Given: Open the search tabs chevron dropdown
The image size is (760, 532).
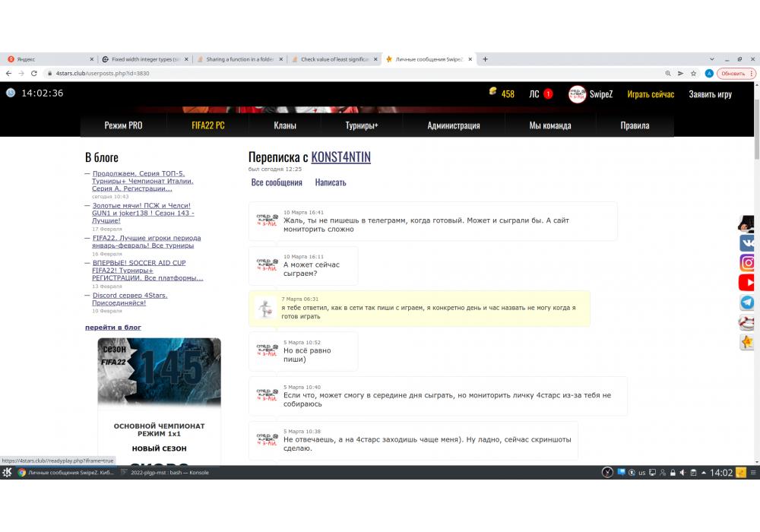Looking at the screenshot, I should tap(711, 59).
